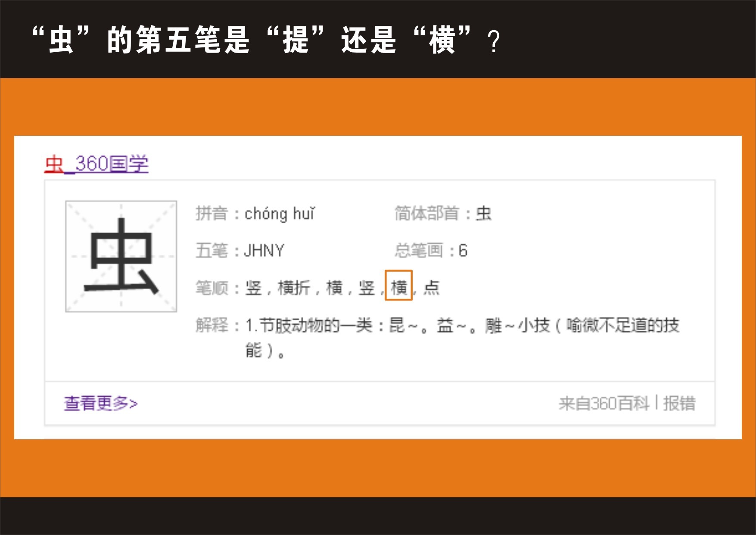Click the "报错" report error link
The image size is (756, 535).
[679, 404]
